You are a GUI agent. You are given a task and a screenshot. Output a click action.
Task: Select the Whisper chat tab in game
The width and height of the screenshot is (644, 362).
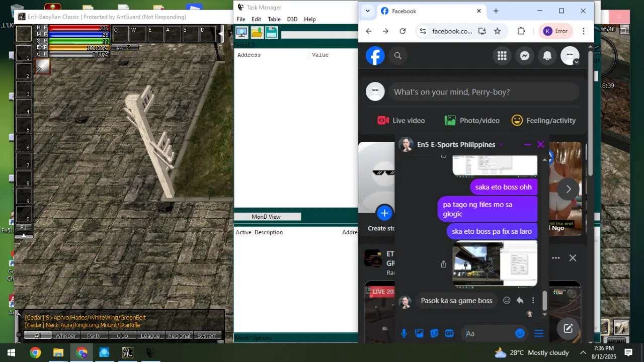coord(66,336)
